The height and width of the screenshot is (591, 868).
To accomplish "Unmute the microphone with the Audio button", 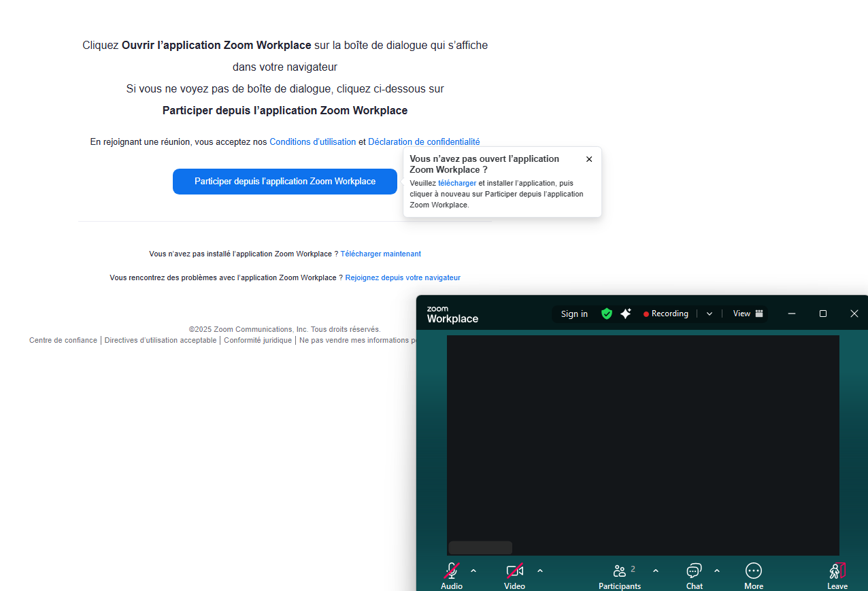I will 452,575.
